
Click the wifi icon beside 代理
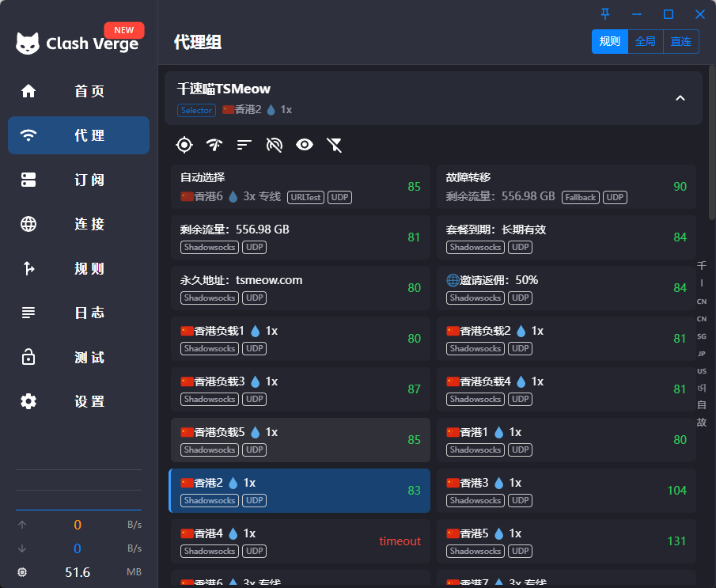(x=28, y=135)
